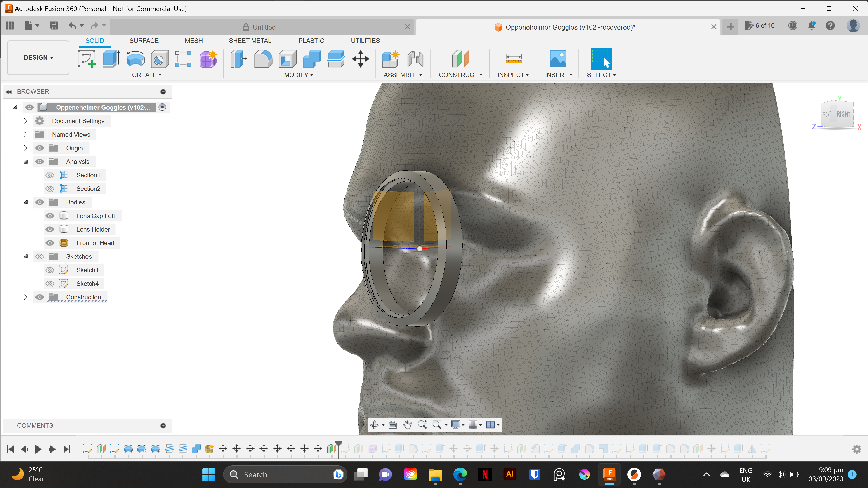This screenshot has height=488, width=868.
Task: Switch to the SURFACE tab
Action: [144, 41]
